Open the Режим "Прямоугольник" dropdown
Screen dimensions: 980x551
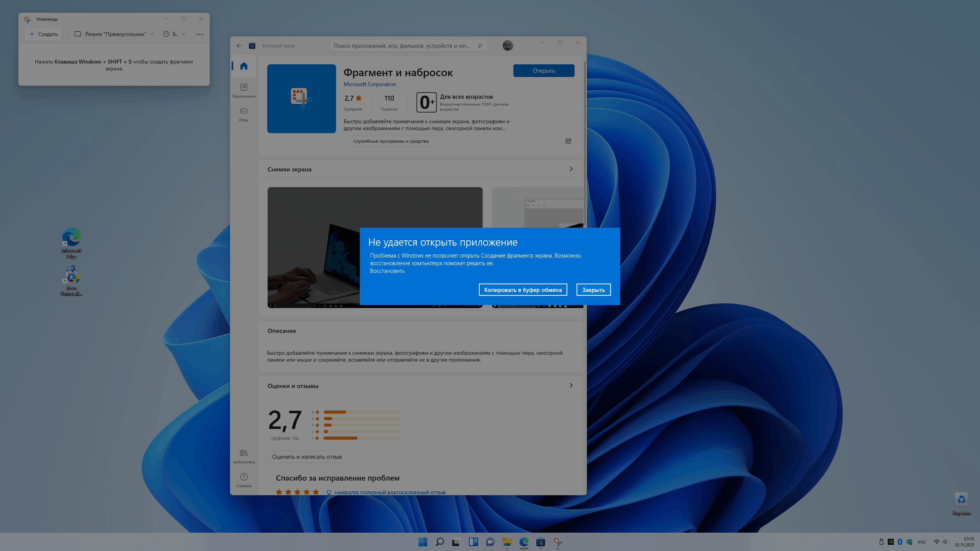coord(114,34)
